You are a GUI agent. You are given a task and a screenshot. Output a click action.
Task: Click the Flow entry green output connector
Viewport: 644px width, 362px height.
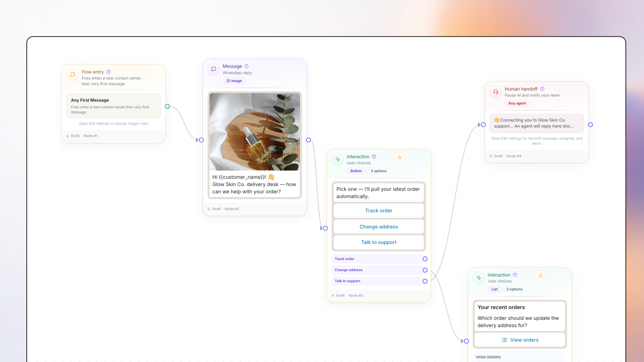[x=168, y=106]
